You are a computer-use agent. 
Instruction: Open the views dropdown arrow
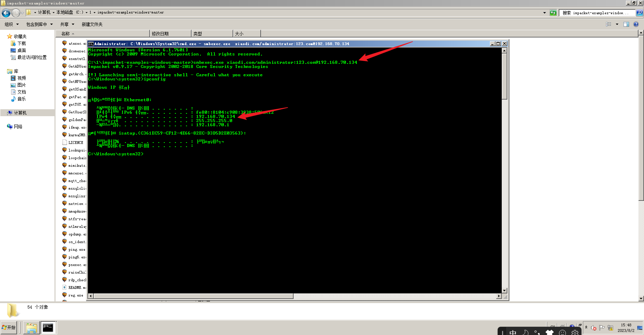(617, 24)
